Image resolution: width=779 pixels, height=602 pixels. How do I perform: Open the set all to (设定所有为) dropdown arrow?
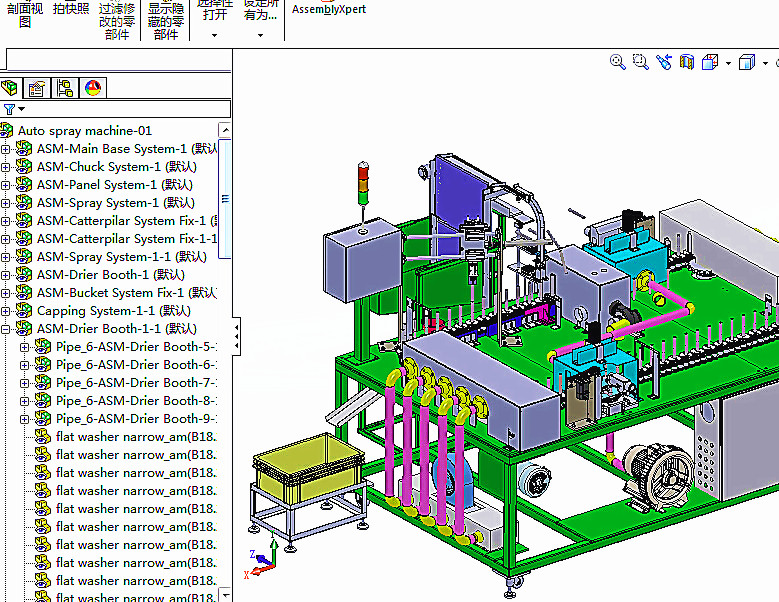(260, 35)
